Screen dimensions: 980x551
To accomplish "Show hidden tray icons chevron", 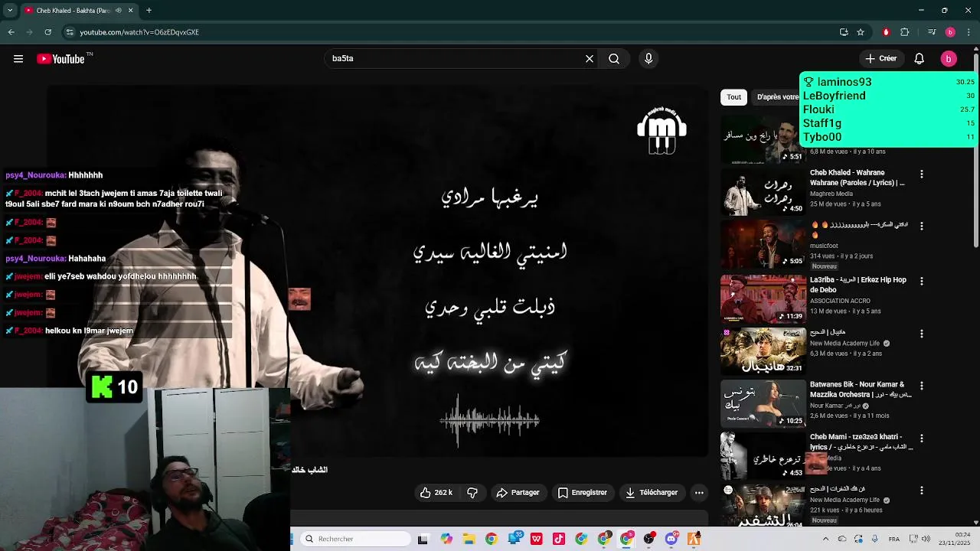I will pyautogui.click(x=825, y=539).
